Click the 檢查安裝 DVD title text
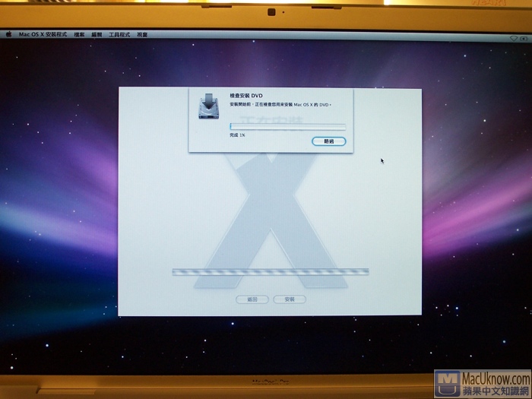The height and width of the screenshot is (399, 532). [246, 96]
